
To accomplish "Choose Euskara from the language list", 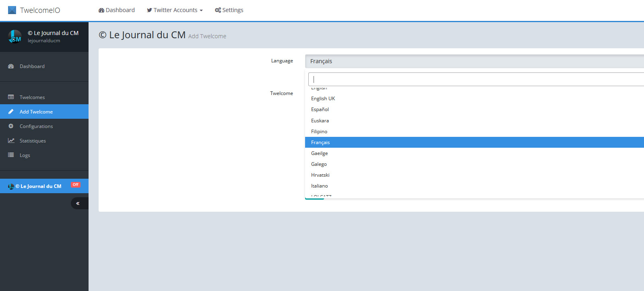I will 475,121.
